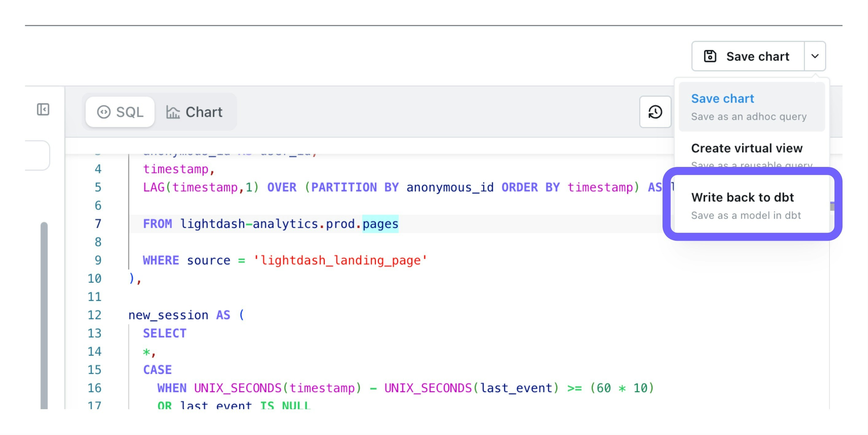The height and width of the screenshot is (435, 868).
Task: Collapse the left sidebar panel icon
Action: pos(43,109)
